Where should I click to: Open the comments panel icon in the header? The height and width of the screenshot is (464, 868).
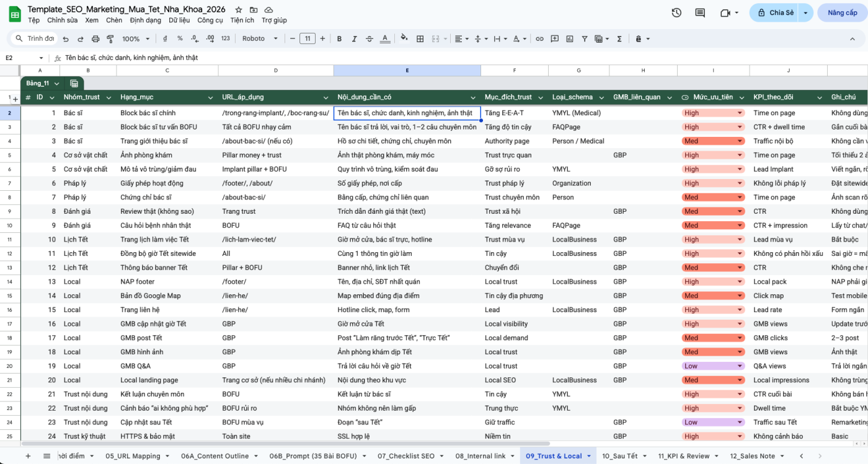point(700,12)
